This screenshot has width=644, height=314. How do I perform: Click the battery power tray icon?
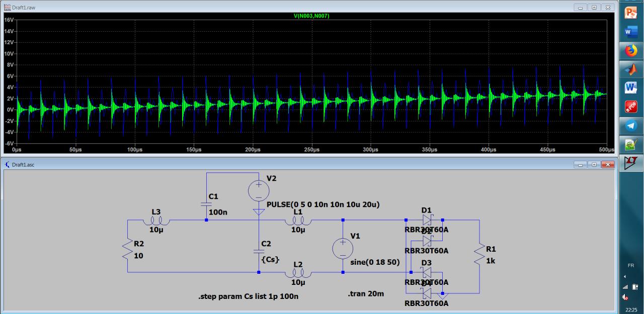(x=635, y=287)
